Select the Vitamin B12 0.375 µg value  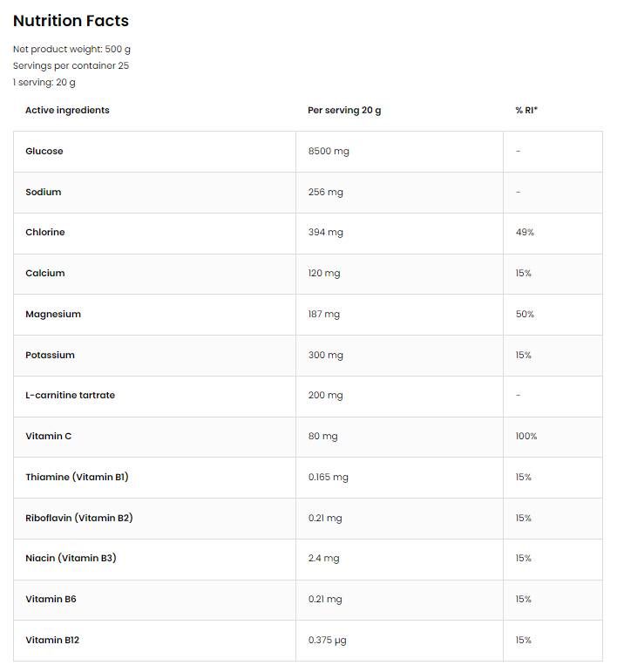(x=328, y=641)
